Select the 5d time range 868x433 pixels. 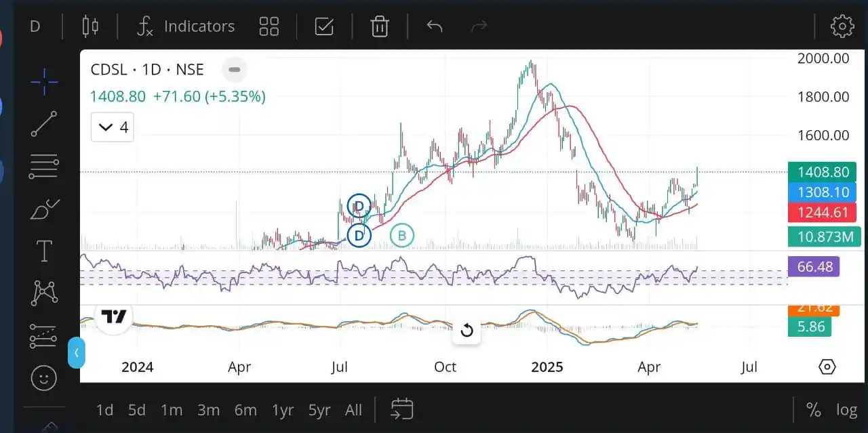(x=137, y=410)
